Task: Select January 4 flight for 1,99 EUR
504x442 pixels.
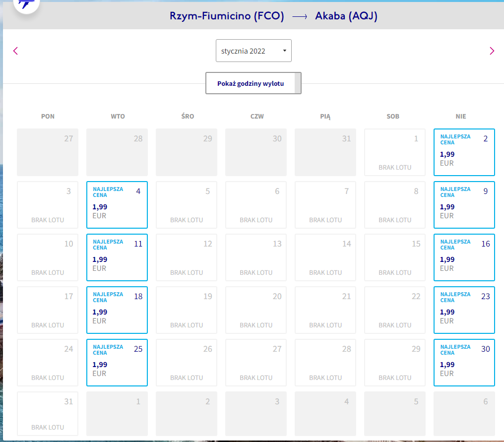Action: coord(117,205)
